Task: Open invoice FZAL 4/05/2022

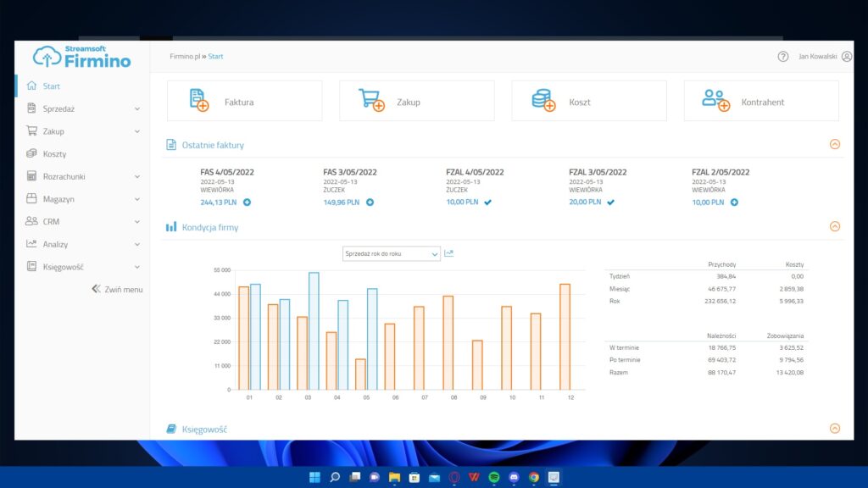Action: tap(475, 172)
